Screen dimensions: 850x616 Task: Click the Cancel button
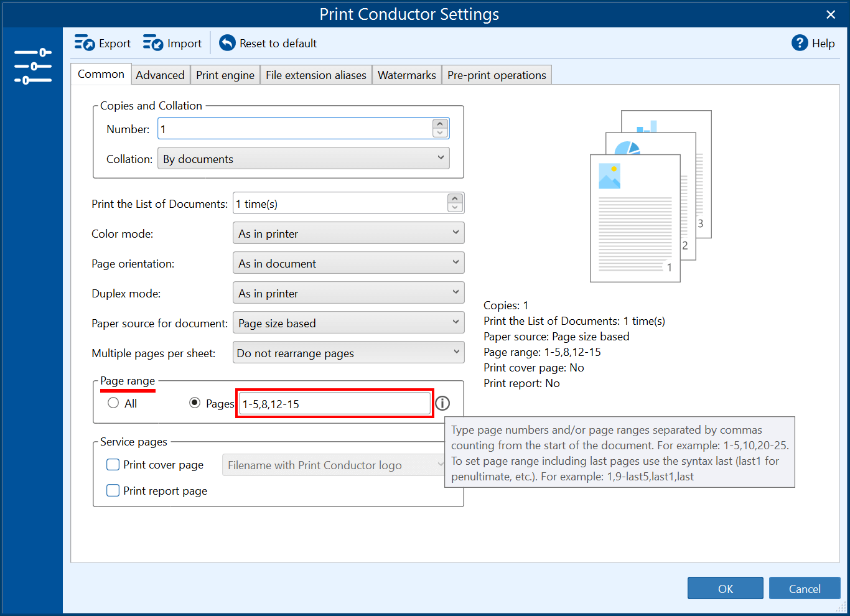pos(805,589)
